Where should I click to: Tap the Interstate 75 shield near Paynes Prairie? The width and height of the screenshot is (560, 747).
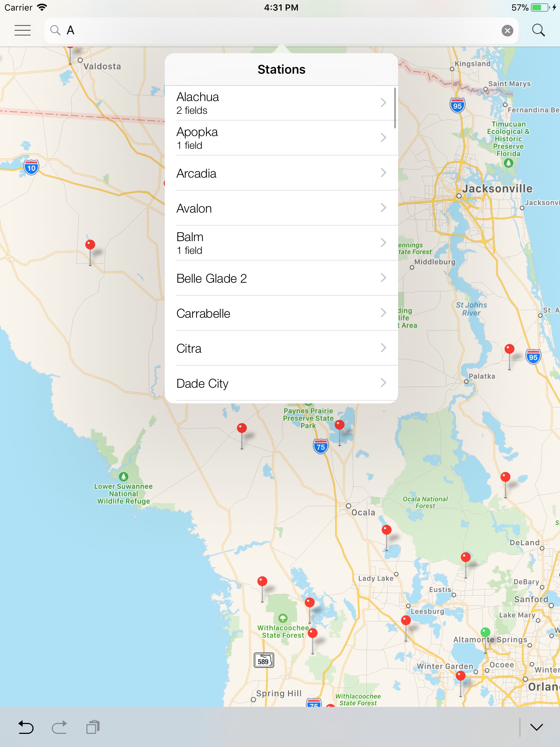pos(320,447)
